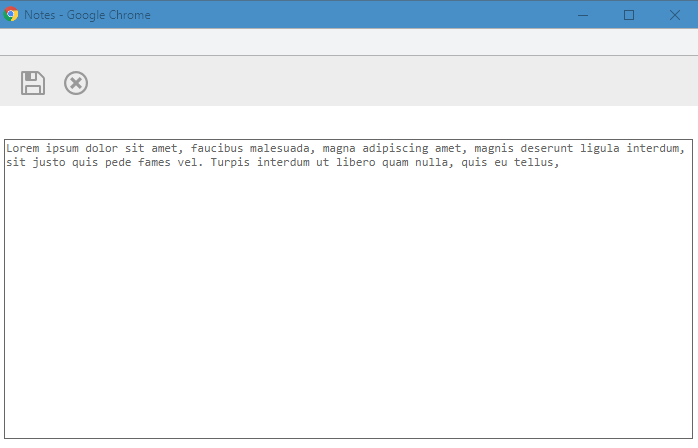Viewport: 698px width, 448px height.
Task: Place cursor on the word "Turpis"
Action: [232, 162]
